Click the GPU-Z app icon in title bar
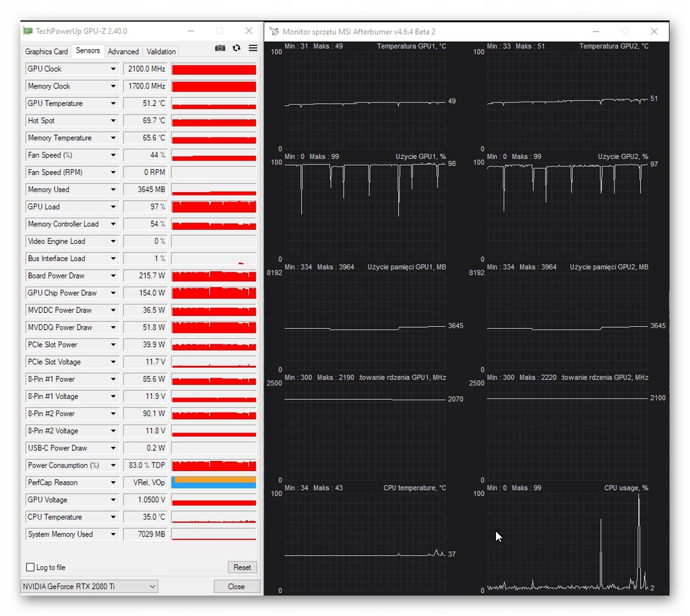The image size is (690, 616). (x=28, y=31)
